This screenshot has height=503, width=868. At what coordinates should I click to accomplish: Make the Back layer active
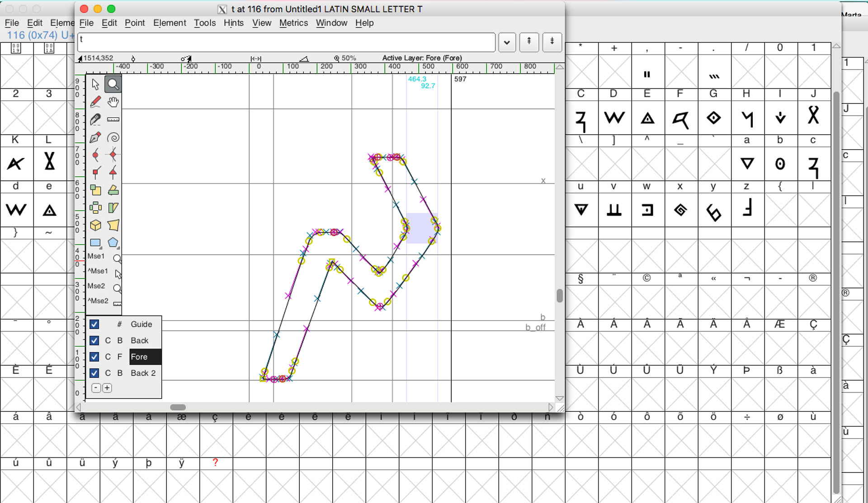(139, 341)
